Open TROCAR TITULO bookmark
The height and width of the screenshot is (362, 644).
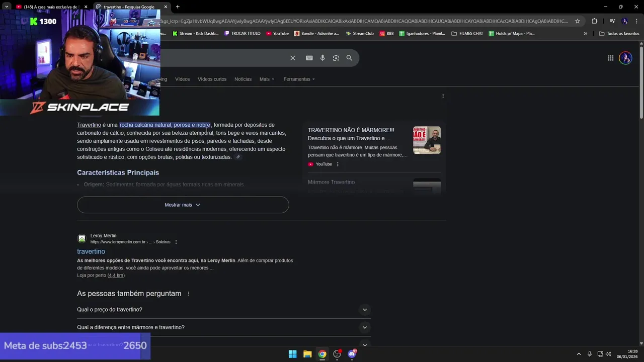click(x=243, y=33)
